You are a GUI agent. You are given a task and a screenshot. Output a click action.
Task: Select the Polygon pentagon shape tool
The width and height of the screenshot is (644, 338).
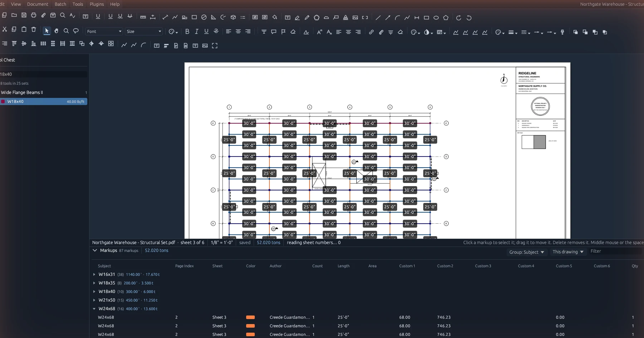[x=446, y=18]
